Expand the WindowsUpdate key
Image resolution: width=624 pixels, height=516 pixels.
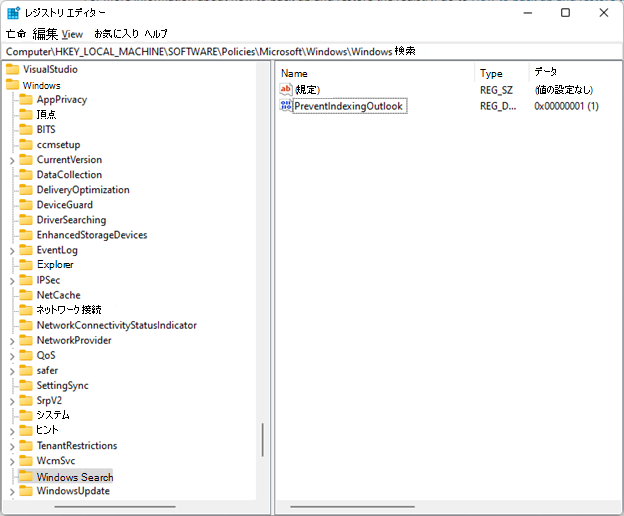12,492
